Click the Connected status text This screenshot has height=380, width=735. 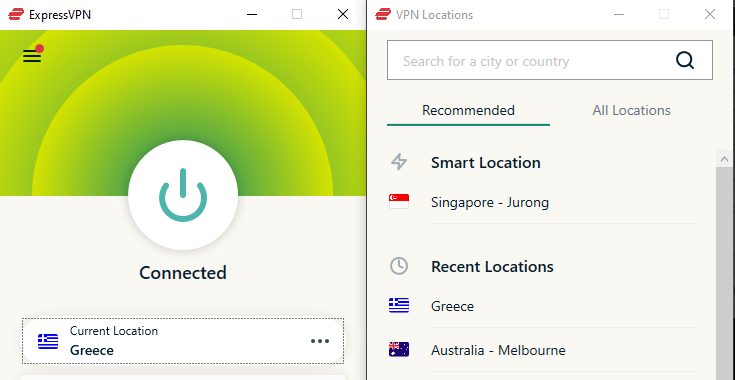coord(183,273)
